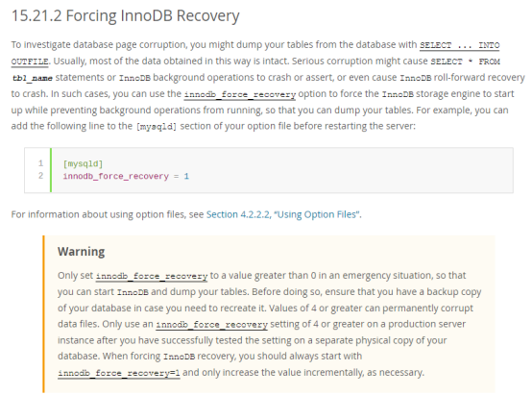Click line number 2 in code block
The image size is (532, 395).
[40, 176]
